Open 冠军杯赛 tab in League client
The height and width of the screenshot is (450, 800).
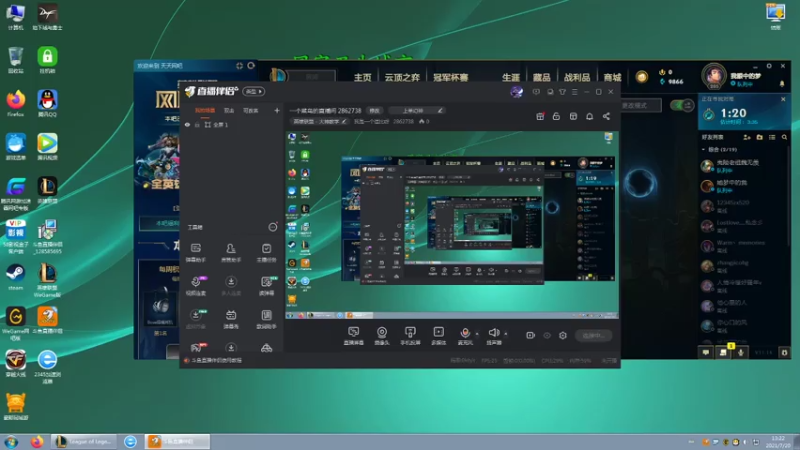tap(451, 78)
